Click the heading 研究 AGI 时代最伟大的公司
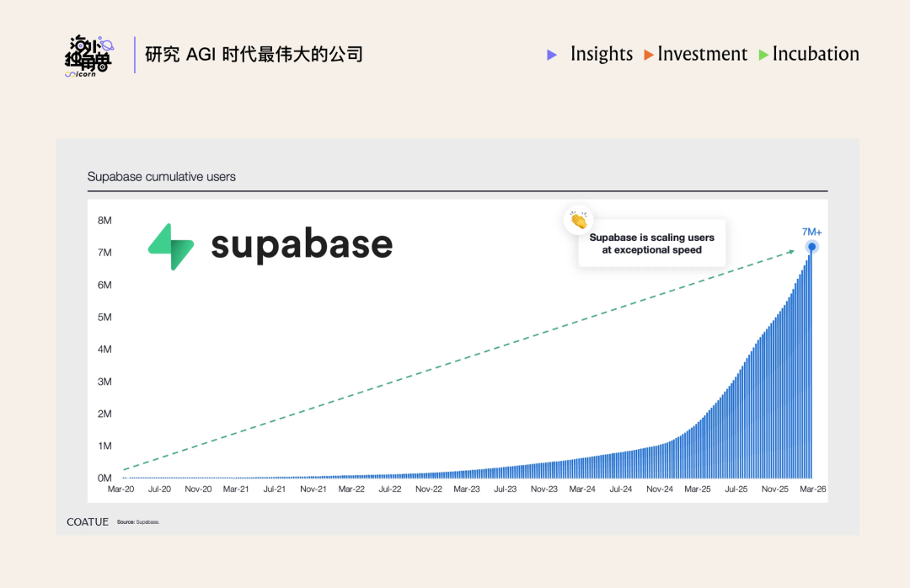Image resolution: width=910 pixels, height=588 pixels. pyautogui.click(x=254, y=55)
